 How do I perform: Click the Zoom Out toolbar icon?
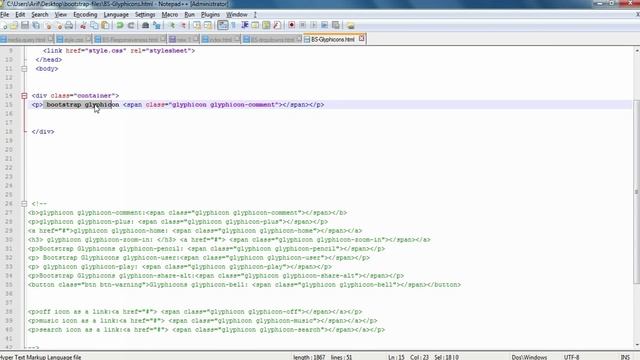[x=183, y=26]
